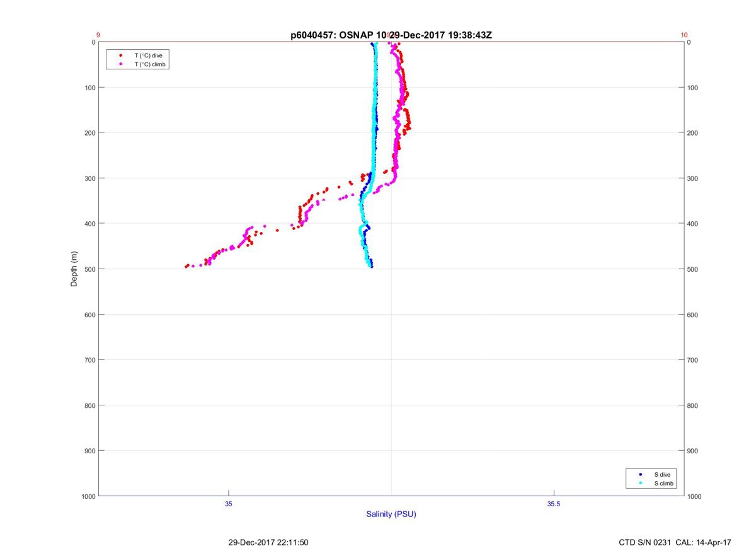Screen dimensions: 756x558
Task: Select the blue S dive legend marker
Action: point(641,474)
